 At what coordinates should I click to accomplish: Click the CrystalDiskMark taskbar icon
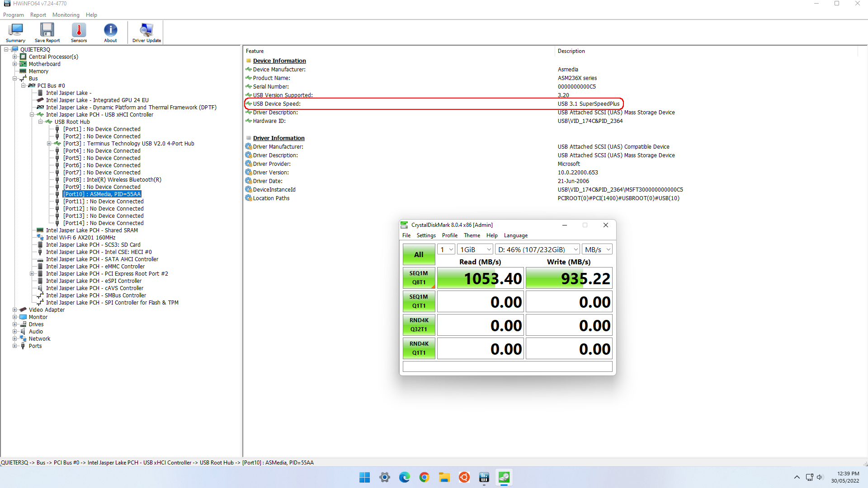pyautogui.click(x=504, y=477)
